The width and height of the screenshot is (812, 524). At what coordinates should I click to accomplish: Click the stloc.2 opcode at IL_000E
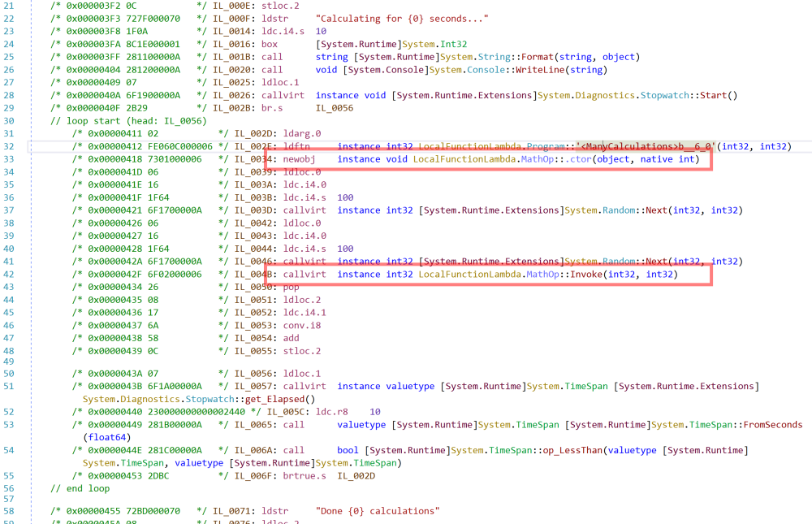[x=280, y=6]
